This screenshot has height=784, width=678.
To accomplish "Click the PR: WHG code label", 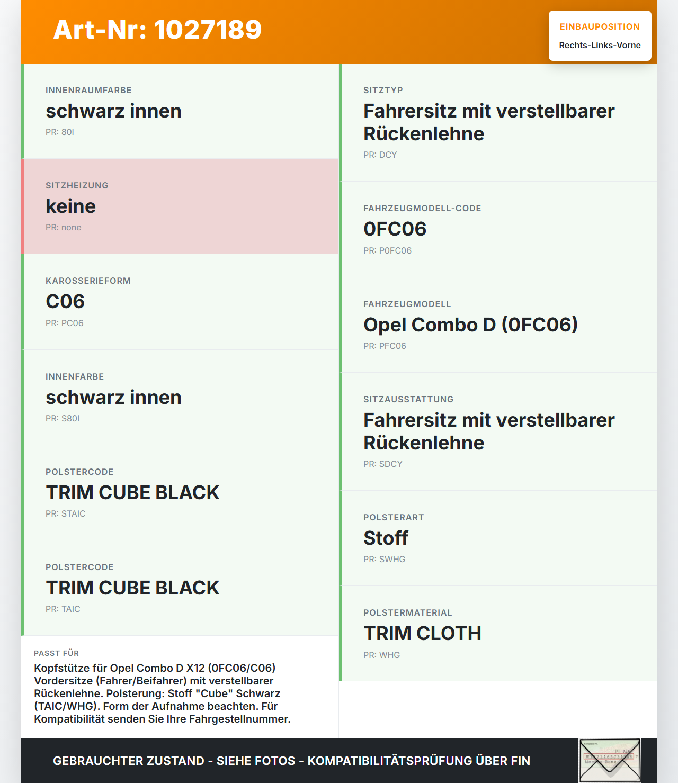I will 381,655.
